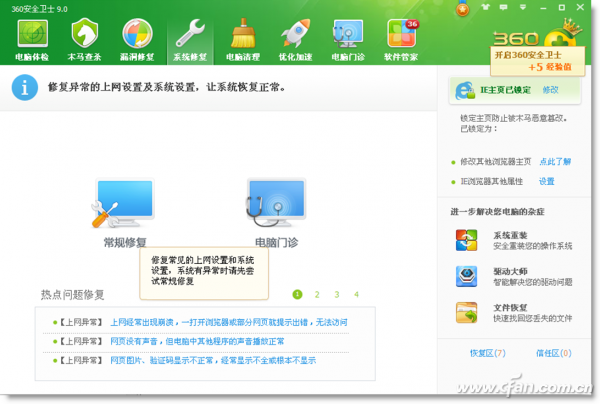Screen dimensions: 600x404
Task: Open 优化加速 rocket icon
Action: [295, 33]
